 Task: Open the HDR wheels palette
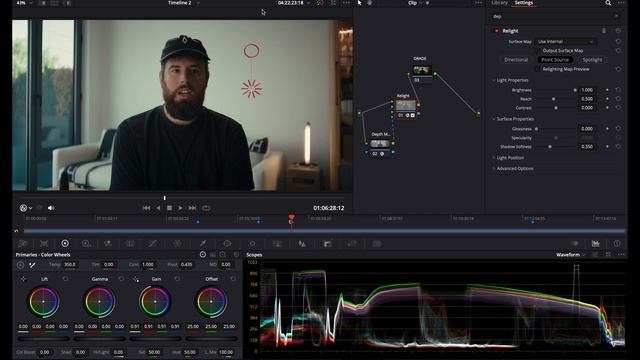click(x=86, y=243)
